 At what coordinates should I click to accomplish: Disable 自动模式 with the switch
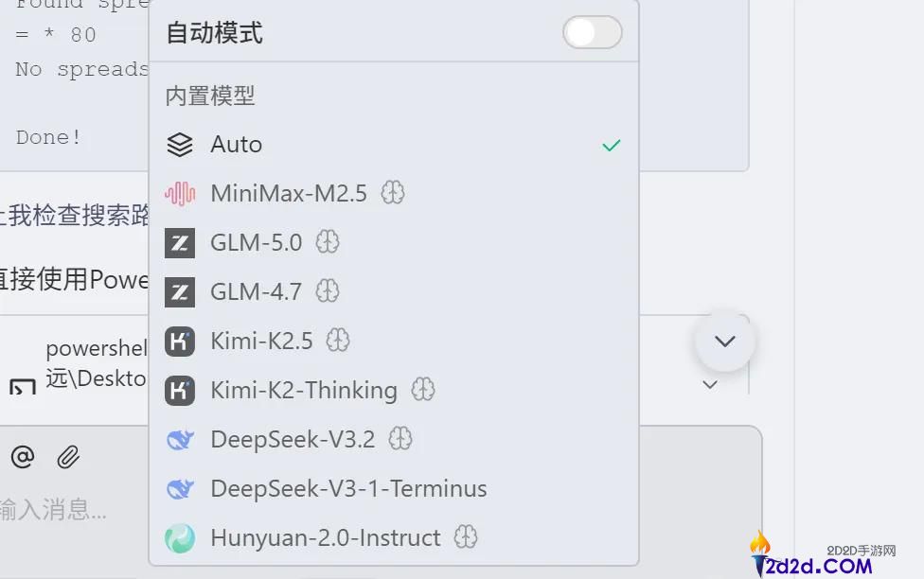point(592,32)
